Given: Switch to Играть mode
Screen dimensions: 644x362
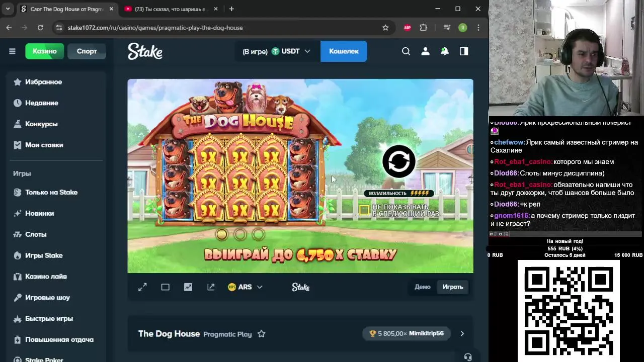Looking at the screenshot, I should click(453, 287).
